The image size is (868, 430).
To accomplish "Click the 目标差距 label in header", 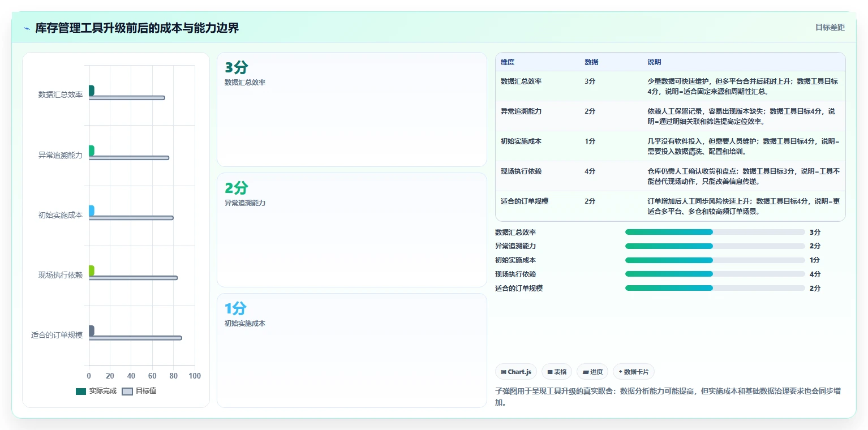I will (x=830, y=27).
